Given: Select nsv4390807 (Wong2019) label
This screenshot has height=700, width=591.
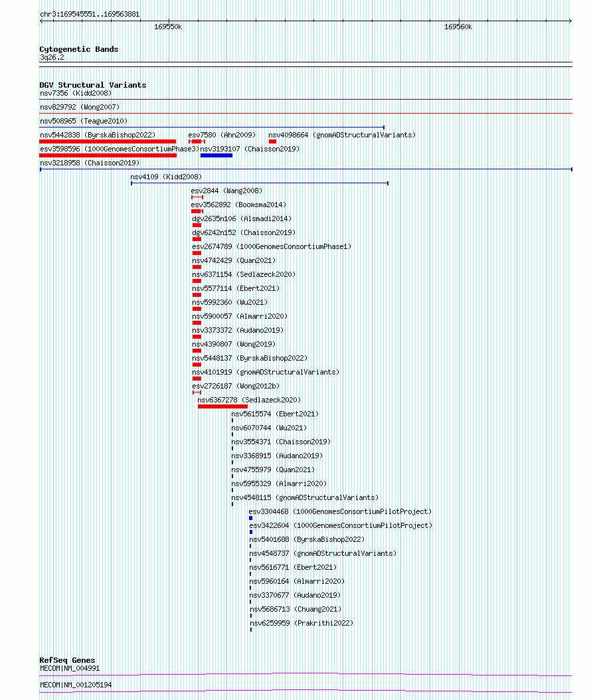Looking at the screenshot, I should click(x=234, y=344).
